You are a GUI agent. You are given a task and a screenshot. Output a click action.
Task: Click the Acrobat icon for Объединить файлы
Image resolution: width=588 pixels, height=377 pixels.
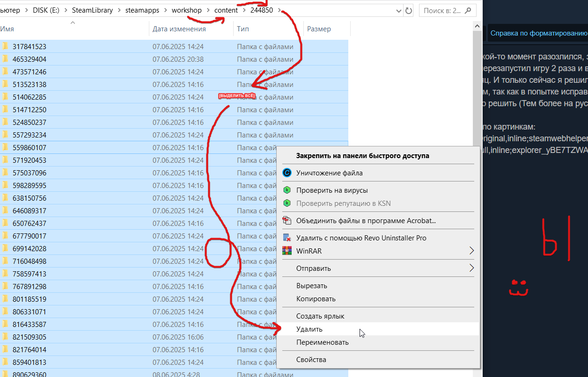287,220
